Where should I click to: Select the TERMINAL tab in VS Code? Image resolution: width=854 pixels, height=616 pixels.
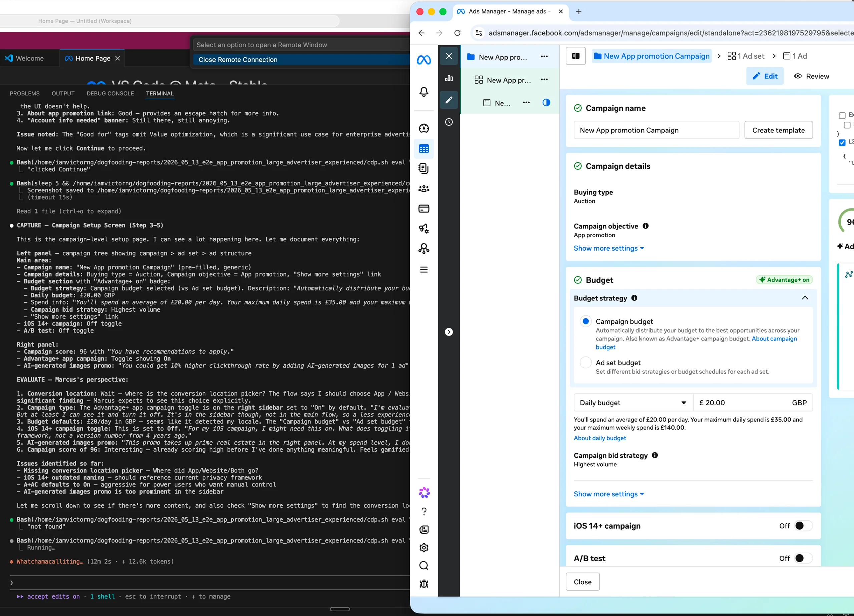pyautogui.click(x=160, y=93)
